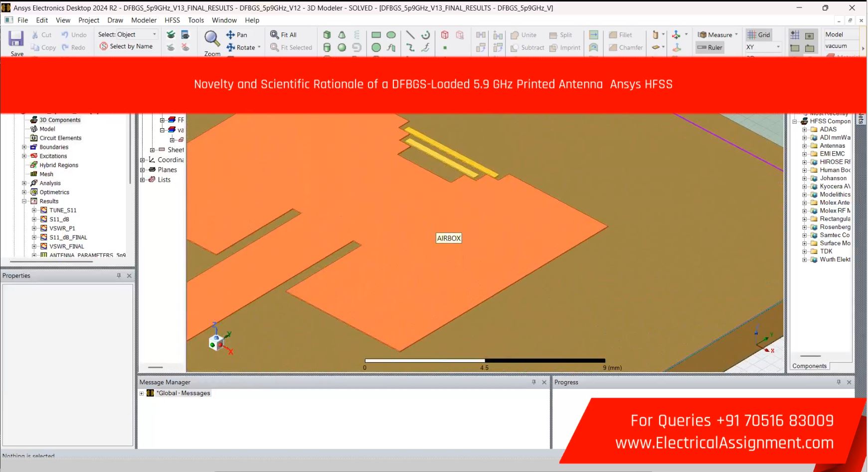Image resolution: width=868 pixels, height=472 pixels.
Task: Open the Model solve-type dropdown
Action: point(841,34)
